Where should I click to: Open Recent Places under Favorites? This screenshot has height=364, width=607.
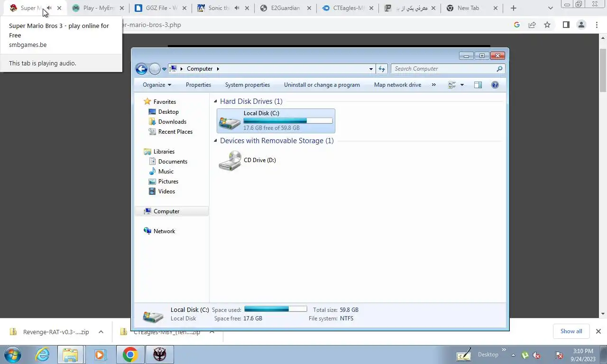[x=175, y=132]
